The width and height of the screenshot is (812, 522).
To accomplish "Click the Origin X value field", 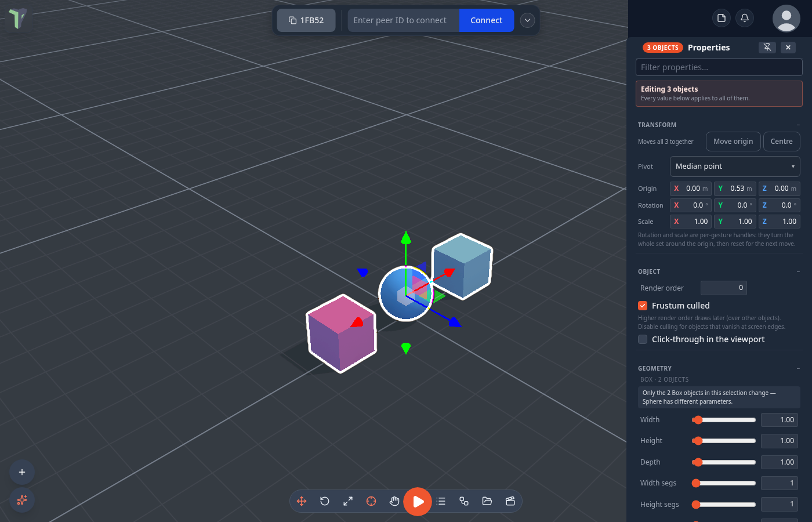I will tap(691, 188).
